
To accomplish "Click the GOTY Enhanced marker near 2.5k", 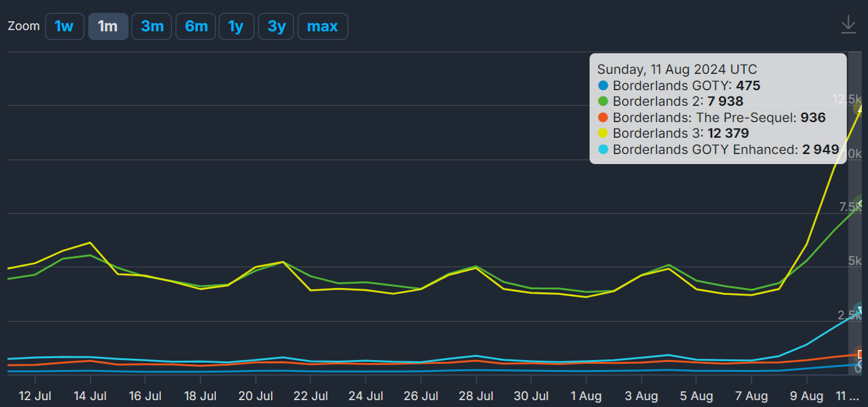I will (862, 311).
